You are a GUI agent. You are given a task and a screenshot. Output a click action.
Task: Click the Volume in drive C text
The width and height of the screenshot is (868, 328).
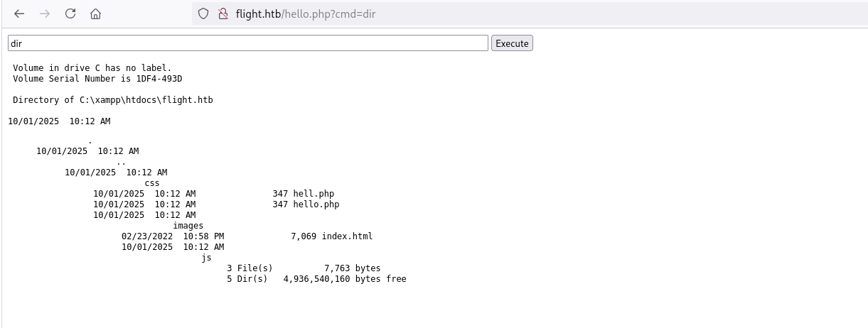pos(92,68)
